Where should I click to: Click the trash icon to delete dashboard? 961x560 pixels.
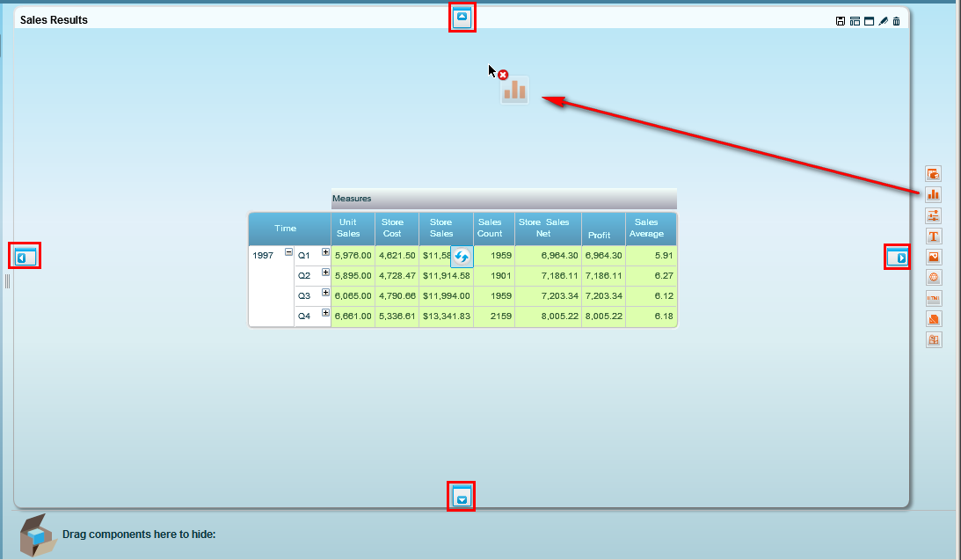(896, 21)
